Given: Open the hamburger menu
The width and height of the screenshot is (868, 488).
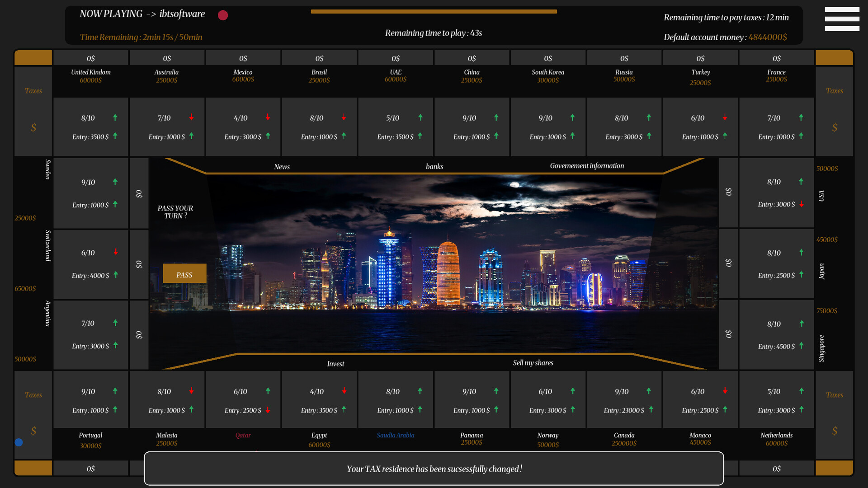Looking at the screenshot, I should 842,19.
